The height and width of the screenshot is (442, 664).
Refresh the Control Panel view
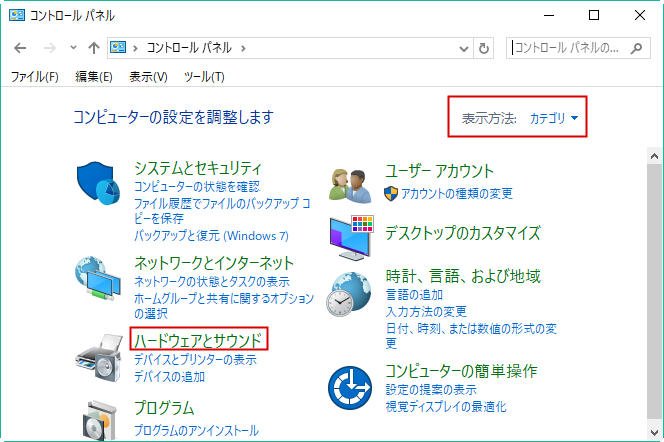point(484,48)
